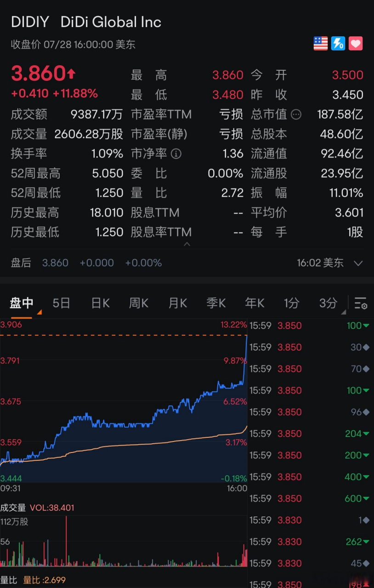Click the blue lightning Level-2 quotes icon

pos(339,43)
